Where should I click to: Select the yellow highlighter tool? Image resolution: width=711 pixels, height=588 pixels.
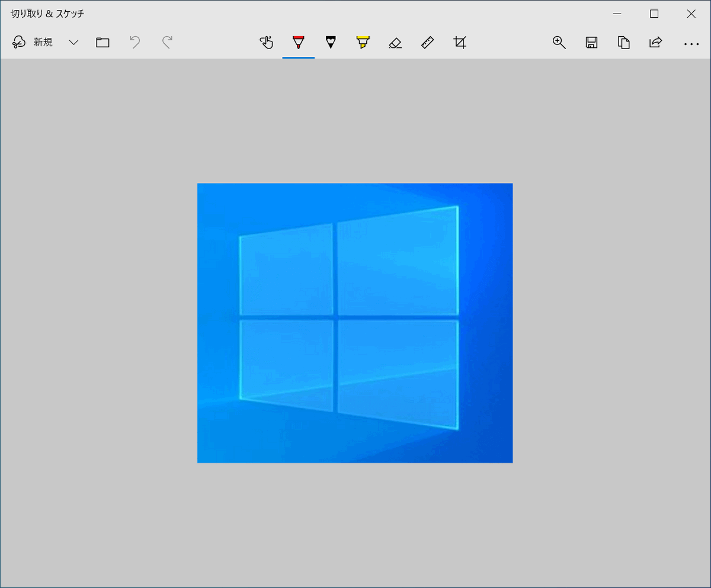(x=363, y=42)
